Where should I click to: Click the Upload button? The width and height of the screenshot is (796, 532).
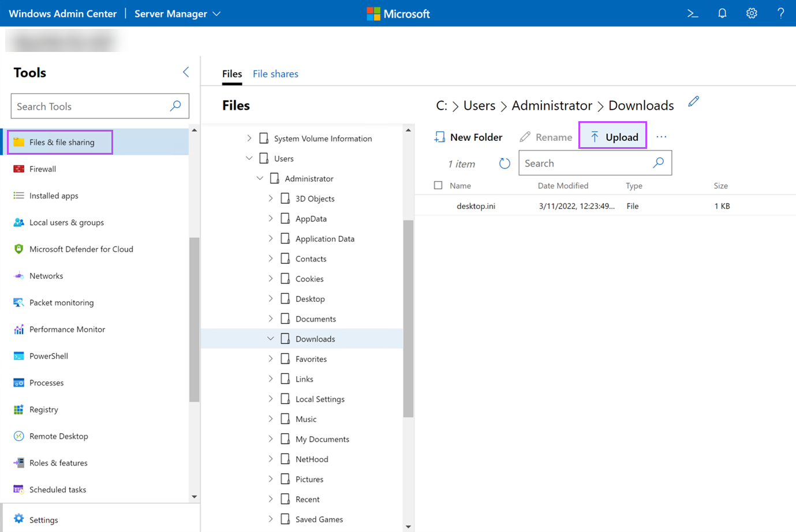pyautogui.click(x=613, y=137)
